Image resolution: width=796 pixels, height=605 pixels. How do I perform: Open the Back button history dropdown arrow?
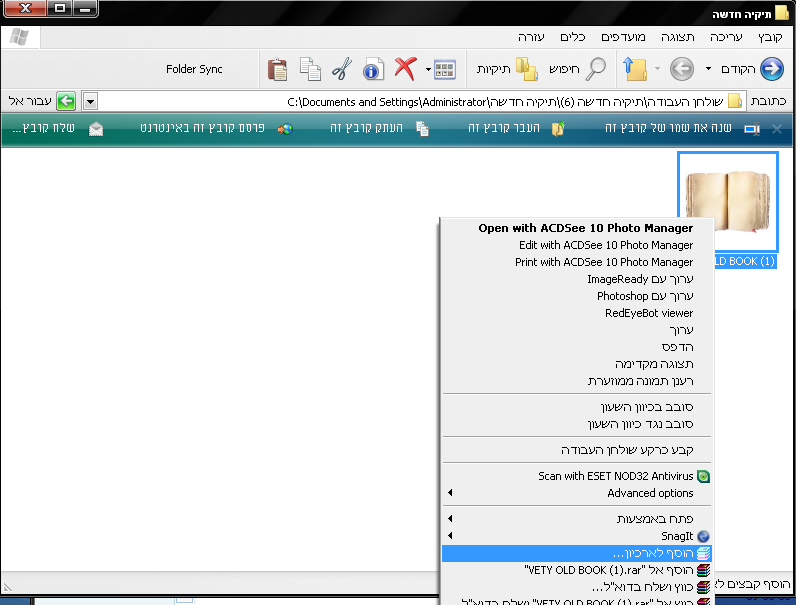(708, 69)
